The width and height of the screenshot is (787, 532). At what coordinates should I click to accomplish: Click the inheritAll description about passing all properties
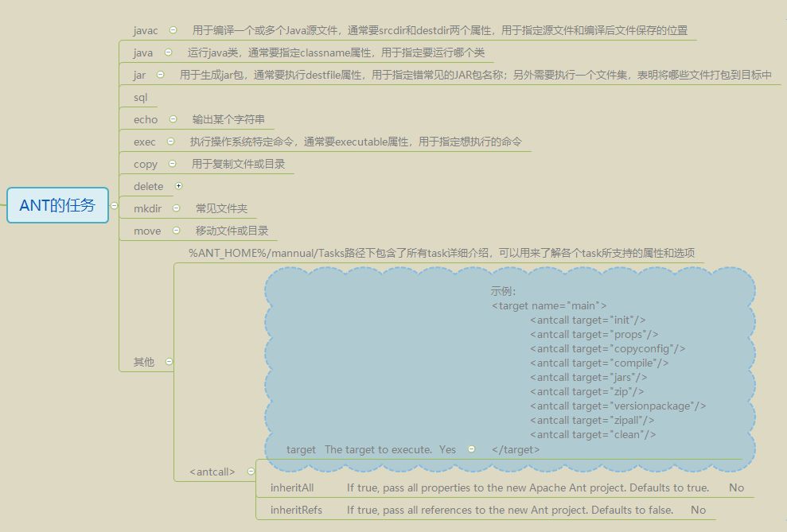pos(528,487)
